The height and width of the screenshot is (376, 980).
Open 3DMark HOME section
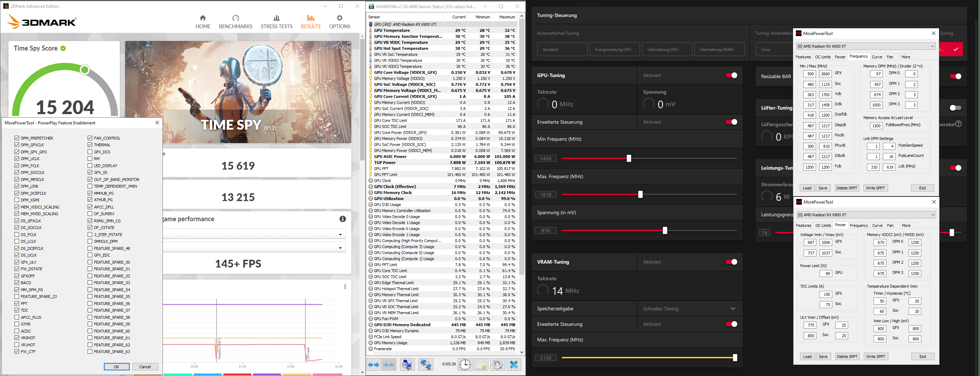click(203, 22)
